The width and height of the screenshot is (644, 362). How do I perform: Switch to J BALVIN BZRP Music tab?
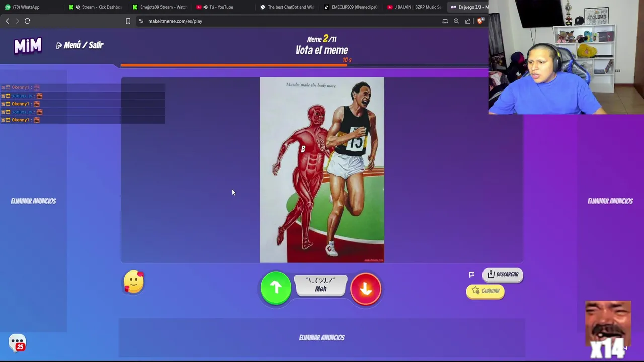(x=414, y=7)
